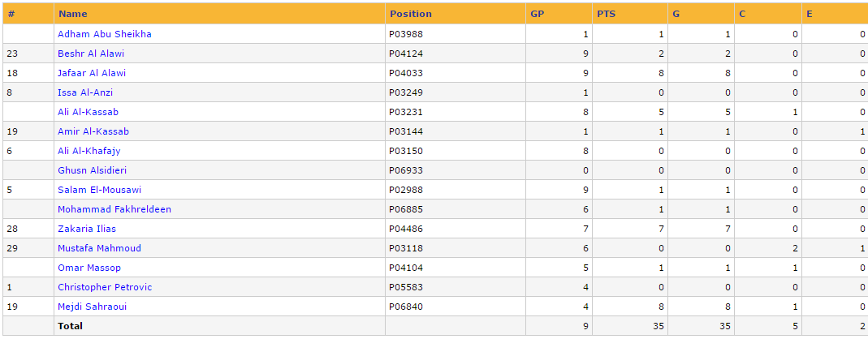Open Jafaar Al Alawi player profile
Screen dimensions: 868x339
[x=92, y=73]
